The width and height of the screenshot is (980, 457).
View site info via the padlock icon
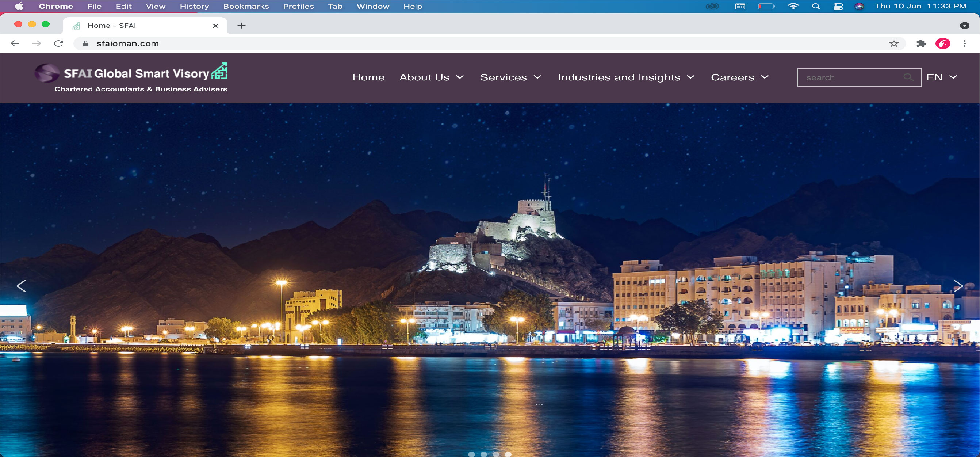tap(85, 43)
